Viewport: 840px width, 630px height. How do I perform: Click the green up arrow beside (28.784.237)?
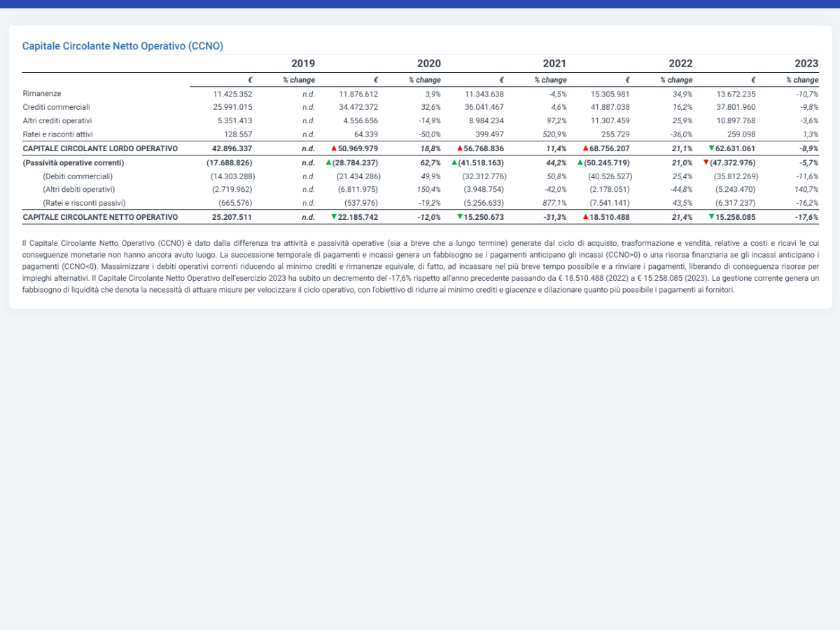click(x=329, y=162)
